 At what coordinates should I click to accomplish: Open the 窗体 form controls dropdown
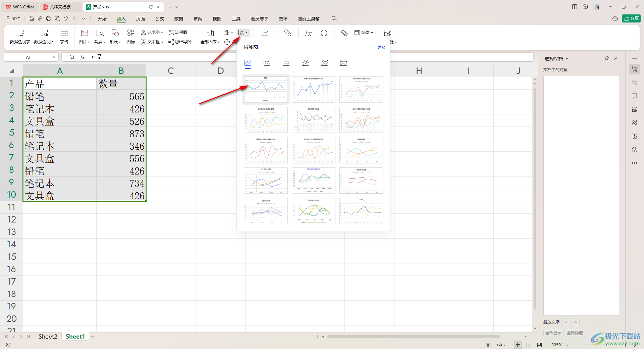point(364,33)
